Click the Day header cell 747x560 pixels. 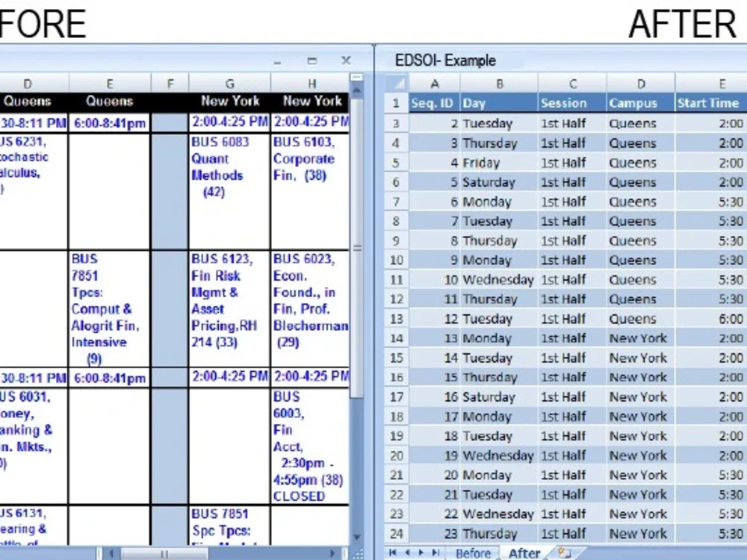pos(499,103)
